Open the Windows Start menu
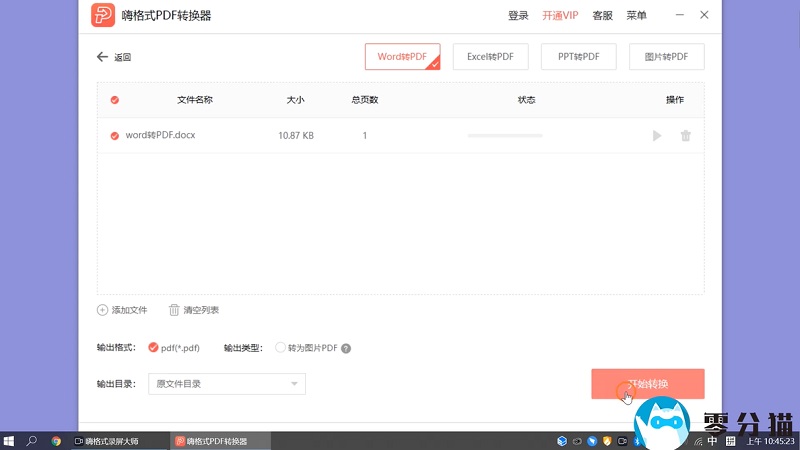Image resolution: width=800 pixels, height=450 pixels. (9, 441)
